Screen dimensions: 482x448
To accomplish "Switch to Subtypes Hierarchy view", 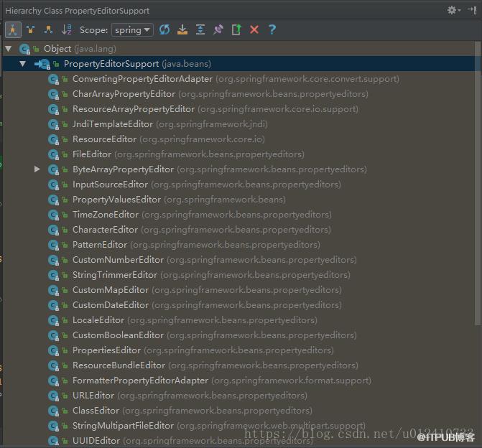I will (x=48, y=30).
